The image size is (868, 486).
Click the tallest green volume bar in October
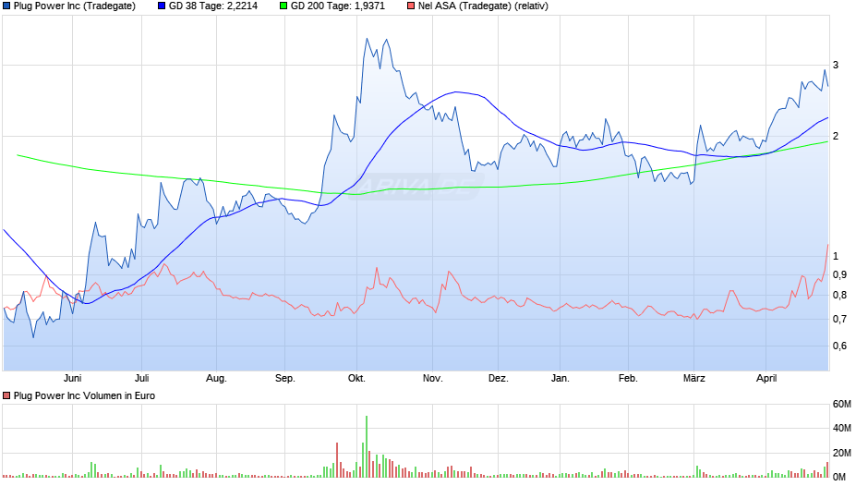click(x=367, y=446)
